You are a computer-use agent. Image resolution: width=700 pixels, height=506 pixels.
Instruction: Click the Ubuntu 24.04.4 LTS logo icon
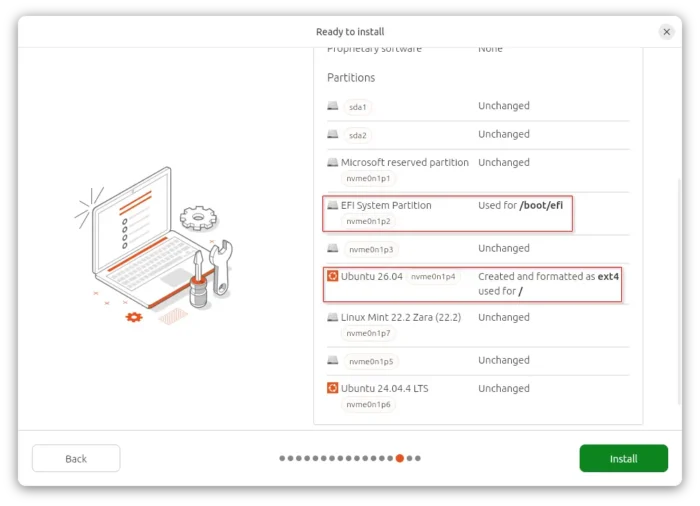tap(333, 388)
